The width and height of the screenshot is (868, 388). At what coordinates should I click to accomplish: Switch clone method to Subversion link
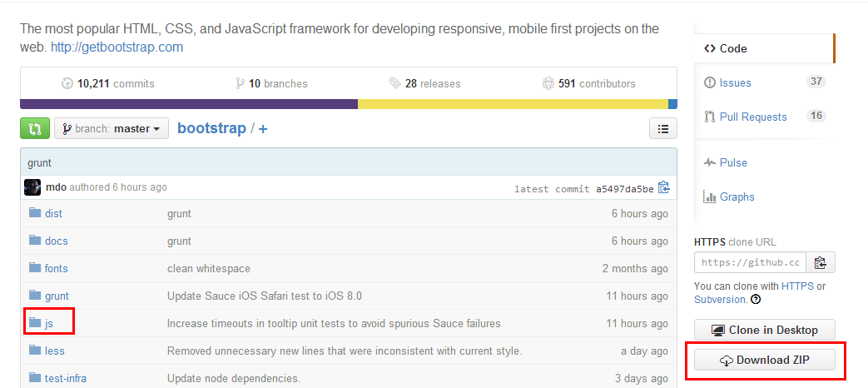(720, 300)
